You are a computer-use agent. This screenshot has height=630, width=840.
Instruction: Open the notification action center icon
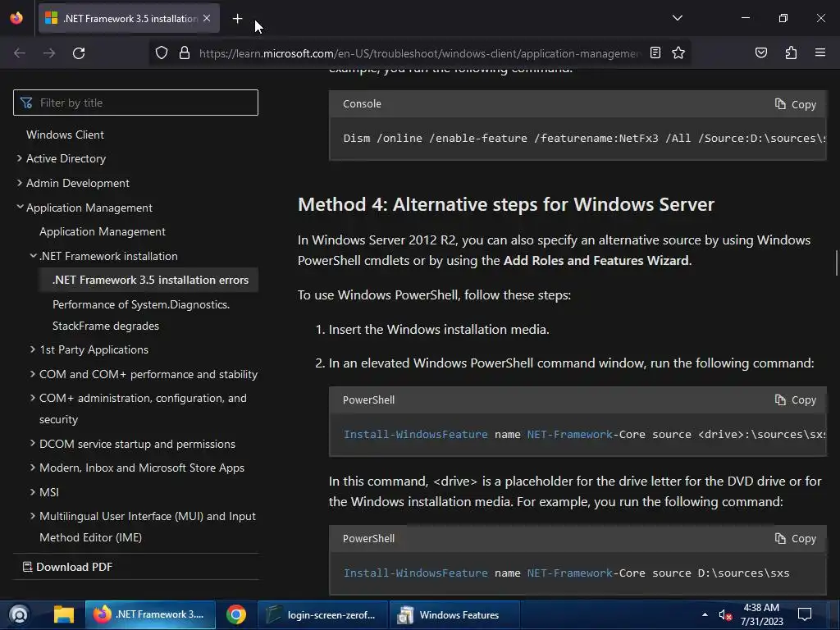(x=805, y=614)
